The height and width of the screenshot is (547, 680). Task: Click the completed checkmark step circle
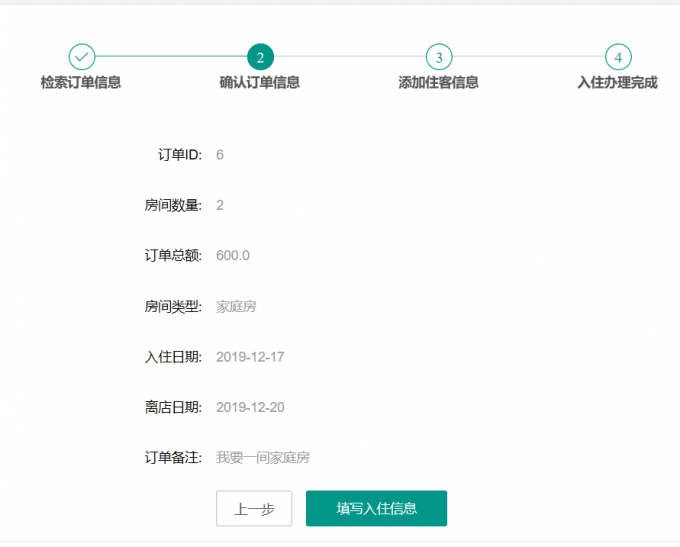(x=82, y=57)
